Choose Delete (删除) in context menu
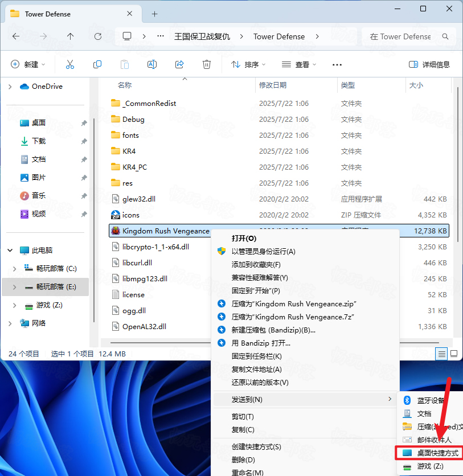This screenshot has width=463, height=476. coord(305,460)
